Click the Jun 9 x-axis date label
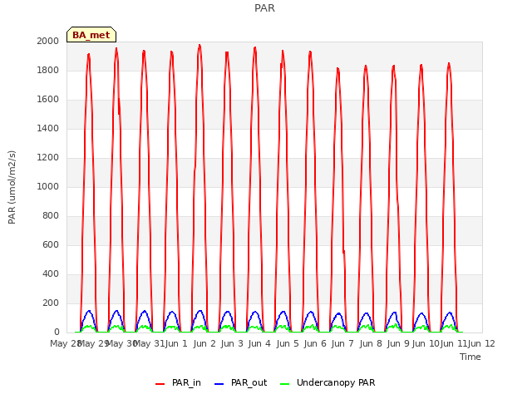The image size is (532, 399). 398,343
